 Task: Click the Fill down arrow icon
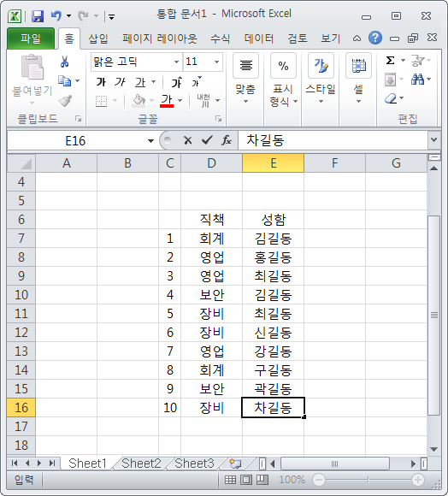[391, 80]
